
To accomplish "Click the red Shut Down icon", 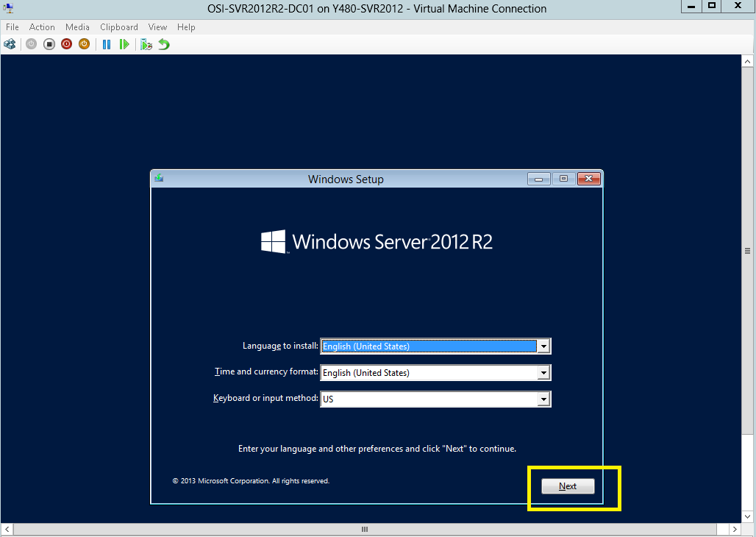I will click(x=66, y=44).
